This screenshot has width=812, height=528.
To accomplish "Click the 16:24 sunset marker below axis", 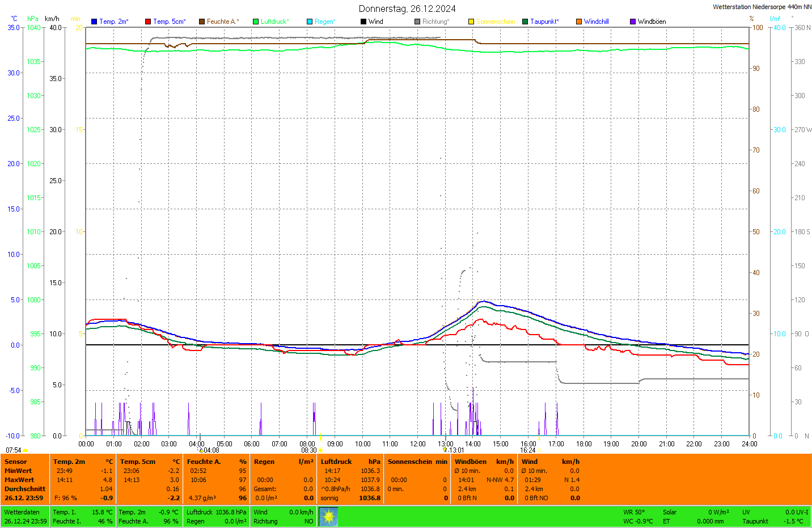I will tap(528, 450).
